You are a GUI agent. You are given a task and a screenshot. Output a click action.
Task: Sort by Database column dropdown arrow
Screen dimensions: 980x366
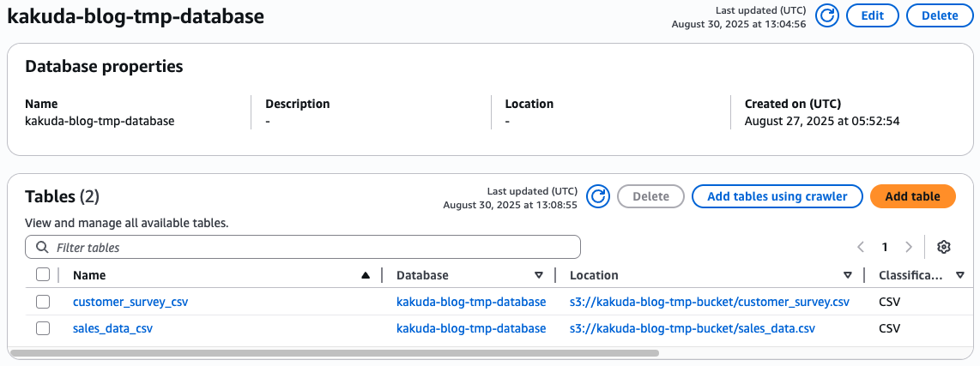(539, 275)
